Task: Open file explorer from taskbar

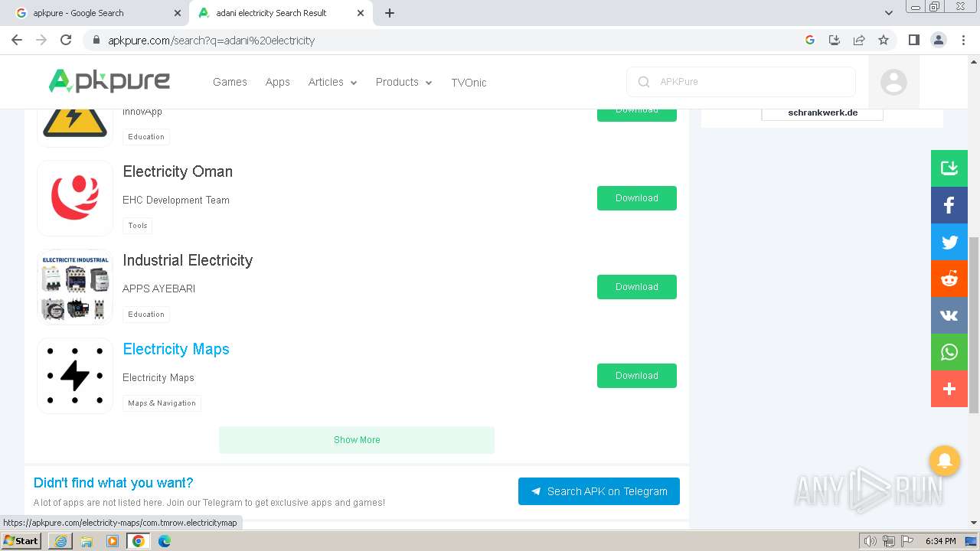Action: pyautogui.click(x=87, y=541)
